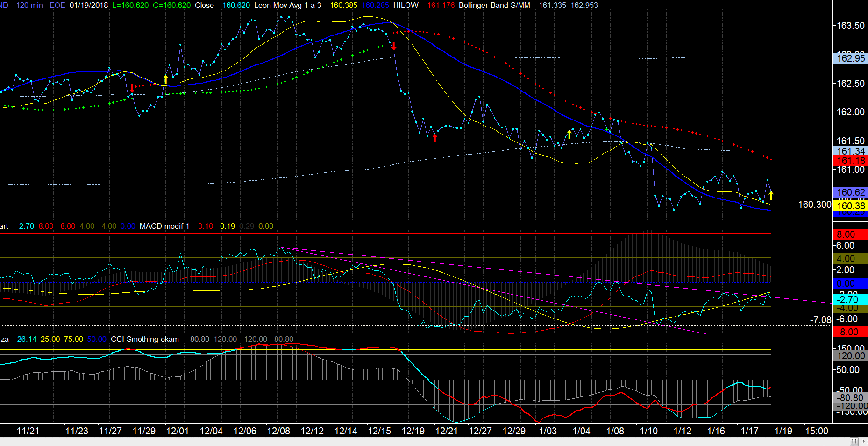Click the red '-8.00' MACD axis tag
This screenshot has height=446, width=868.
[850, 332]
